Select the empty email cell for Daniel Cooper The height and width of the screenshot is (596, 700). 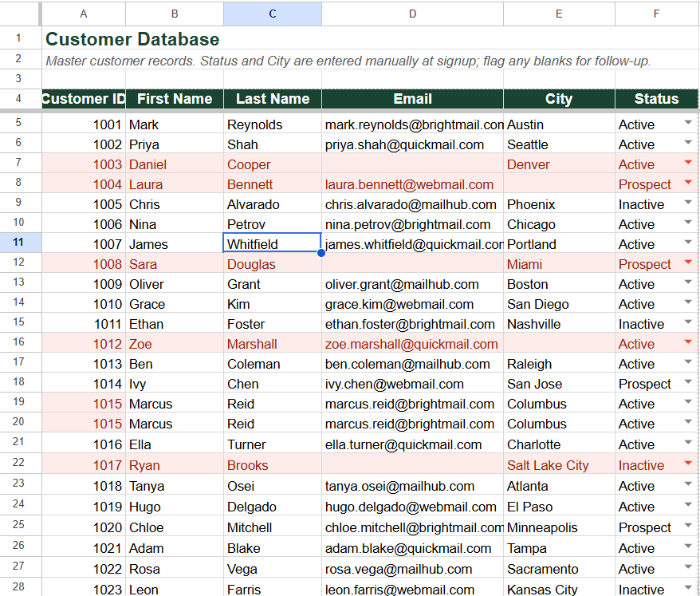pyautogui.click(x=412, y=164)
